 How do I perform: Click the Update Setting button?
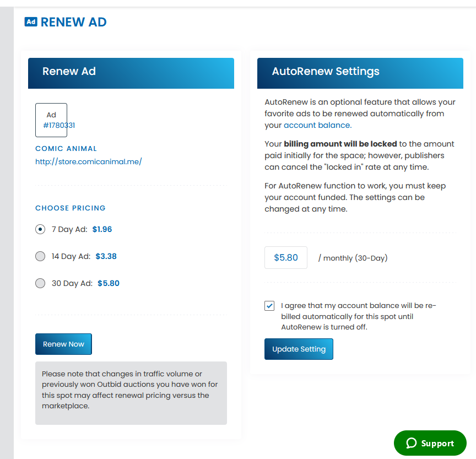299,349
